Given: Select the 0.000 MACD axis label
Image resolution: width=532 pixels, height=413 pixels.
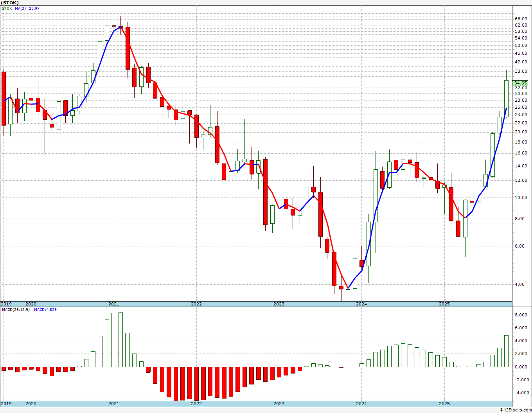Looking at the screenshot, I should (521, 367).
